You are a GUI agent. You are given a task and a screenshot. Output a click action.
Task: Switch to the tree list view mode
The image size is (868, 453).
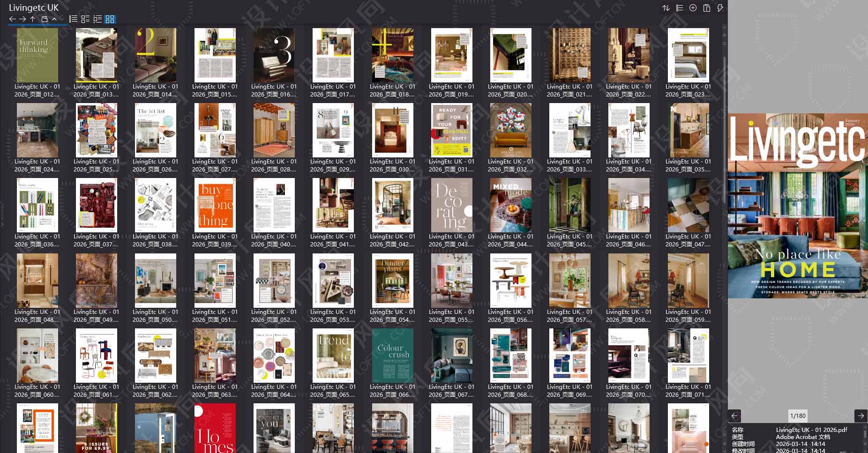[x=97, y=19]
